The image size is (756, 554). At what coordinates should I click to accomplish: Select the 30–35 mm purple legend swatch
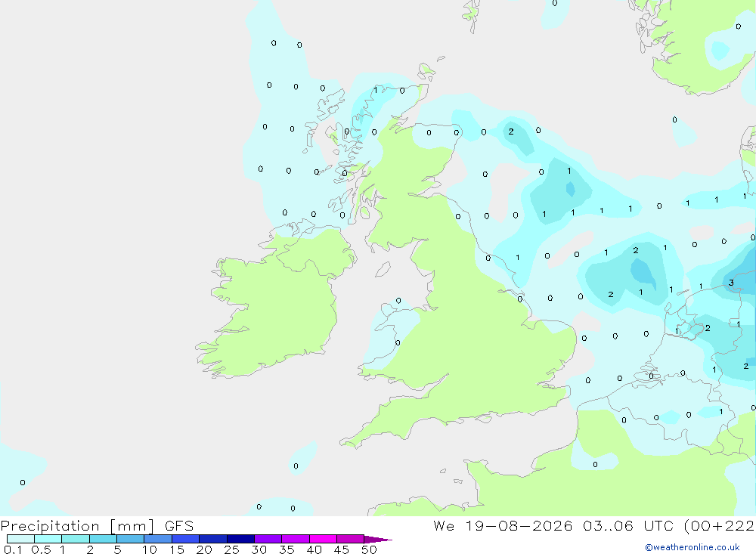pos(268,539)
